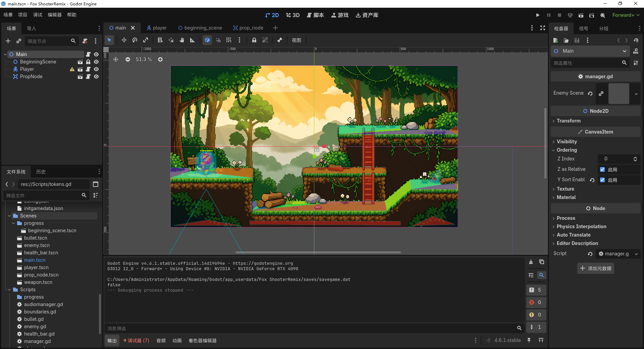Zoom in the 2D viewport
Viewport: 644px width, 349px height.
pos(160,59)
